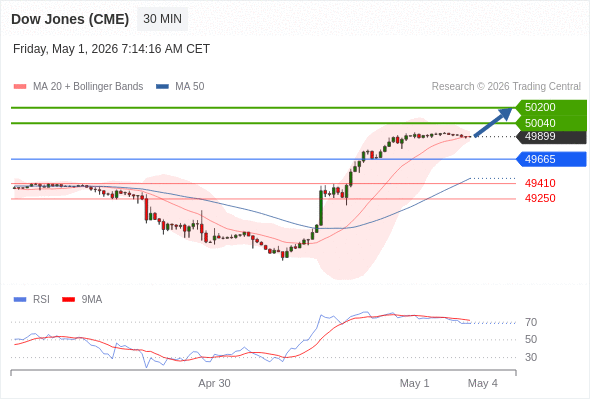
Task: Click the RSI legend label
Action: (41, 300)
